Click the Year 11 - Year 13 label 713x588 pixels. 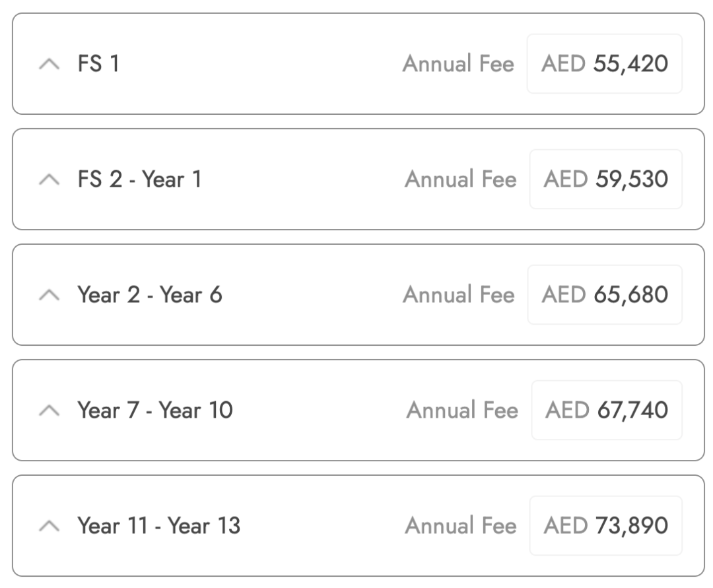click(159, 526)
